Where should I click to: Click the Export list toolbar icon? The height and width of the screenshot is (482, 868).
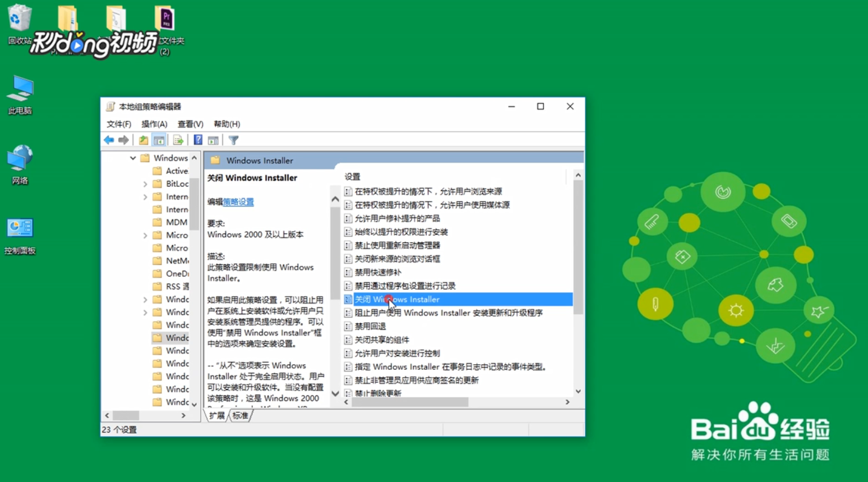178,140
